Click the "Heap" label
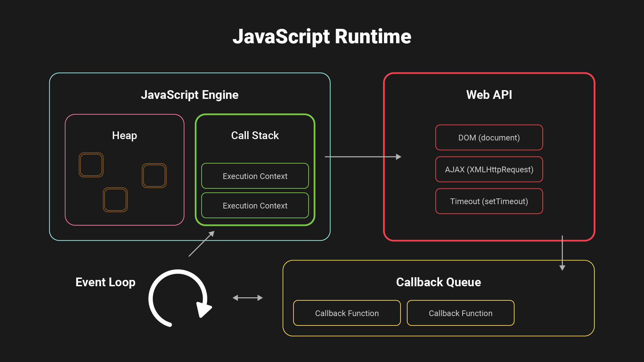 (124, 136)
